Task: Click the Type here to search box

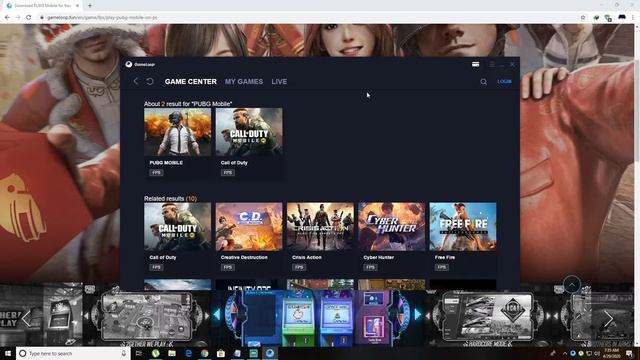Action: 73,353
